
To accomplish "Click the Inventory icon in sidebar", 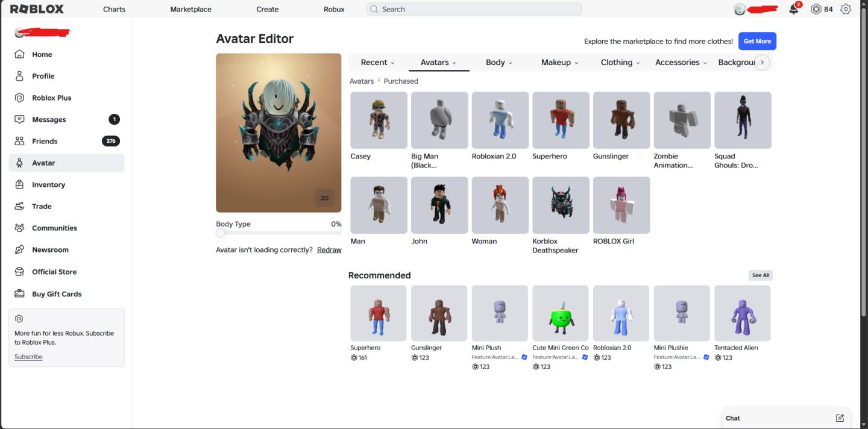I will 20,184.
